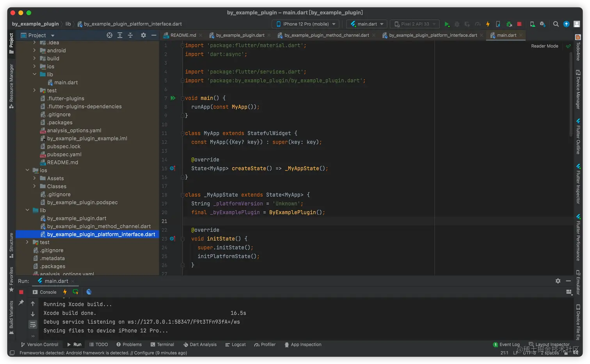Open Dart DevTools icon in Run panel

89,292
